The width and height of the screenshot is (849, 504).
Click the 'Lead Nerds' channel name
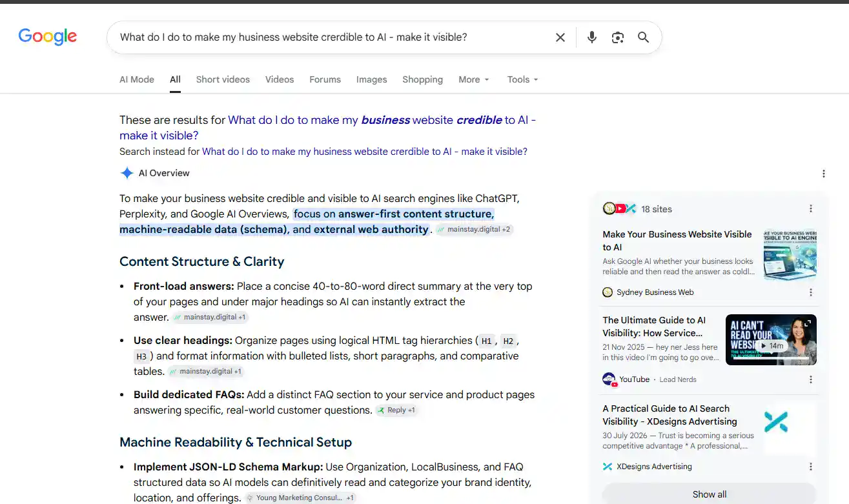(678, 379)
